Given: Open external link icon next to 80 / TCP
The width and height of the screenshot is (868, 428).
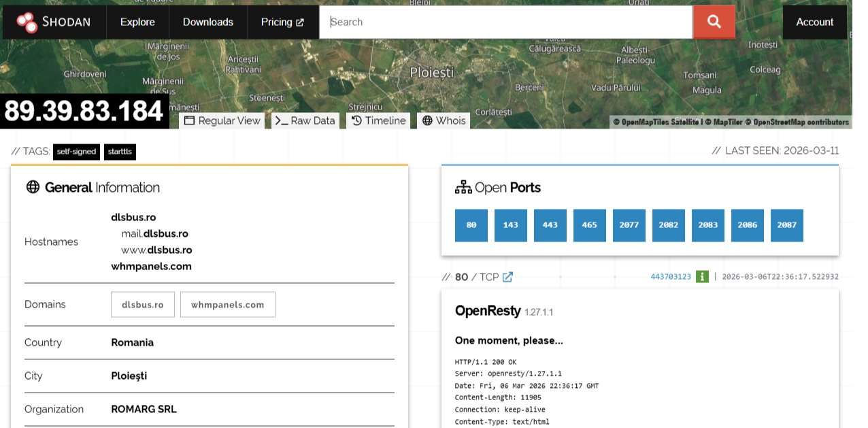Looking at the screenshot, I should 507,277.
